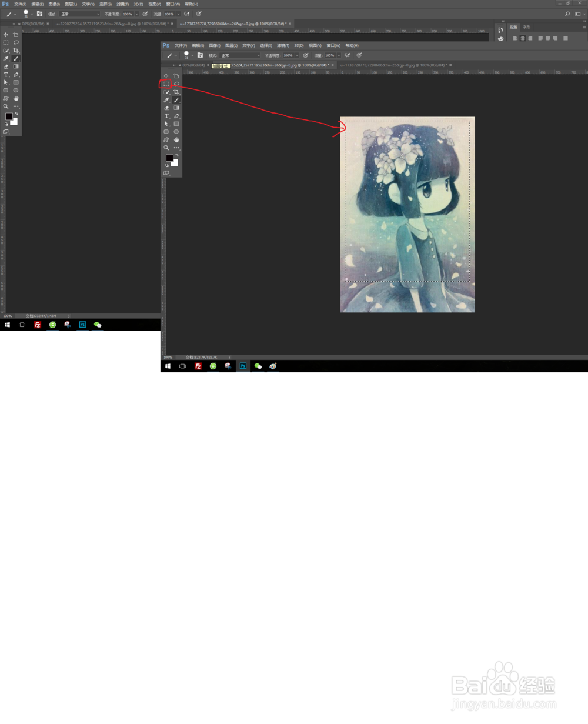588x724 pixels.
Task: Toggle pressure for size in back window
Action: tap(198, 14)
